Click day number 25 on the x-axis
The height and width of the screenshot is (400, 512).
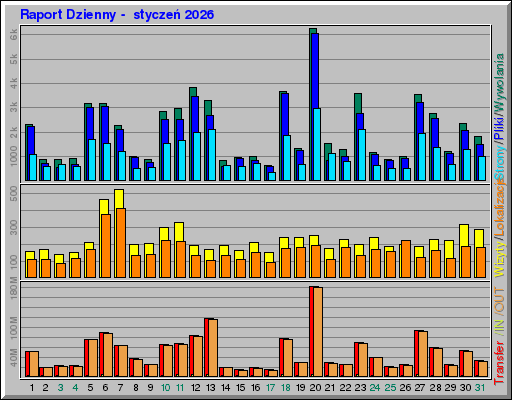pyautogui.click(x=390, y=388)
